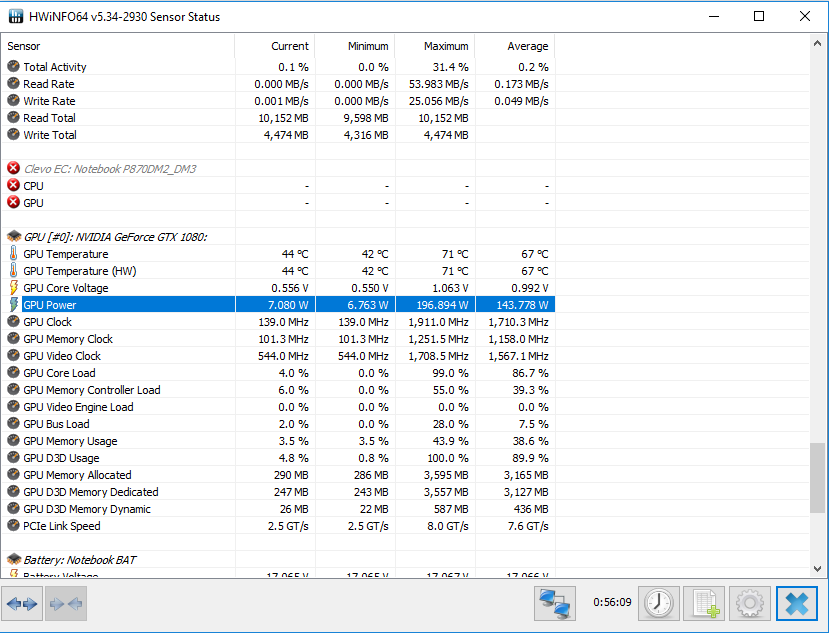Click the red X icon beside GPU
Screen dimensions: 829x633
(x=13, y=203)
